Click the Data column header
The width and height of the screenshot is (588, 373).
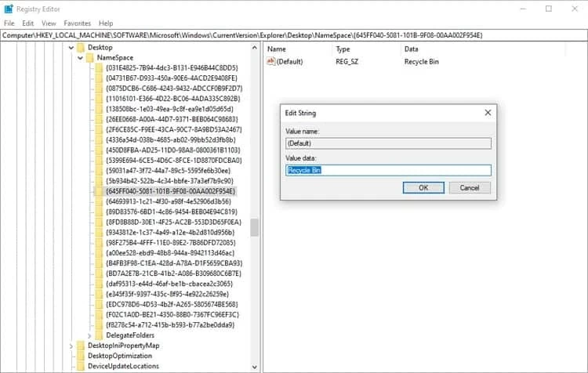coord(411,49)
